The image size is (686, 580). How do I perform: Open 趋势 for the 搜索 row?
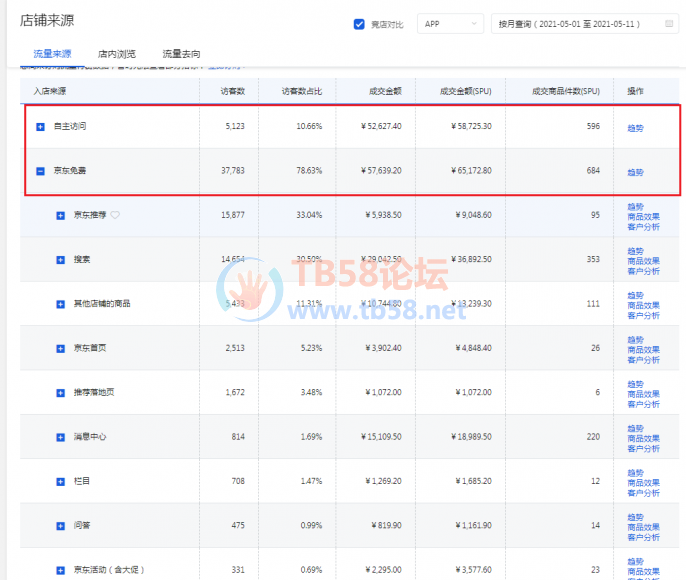pos(635,251)
